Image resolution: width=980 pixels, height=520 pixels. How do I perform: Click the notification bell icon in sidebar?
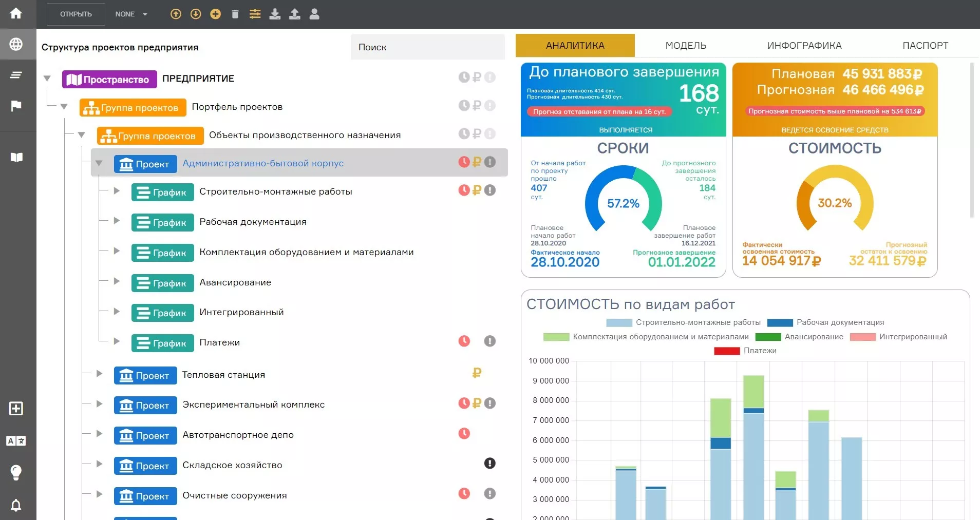coord(16,505)
